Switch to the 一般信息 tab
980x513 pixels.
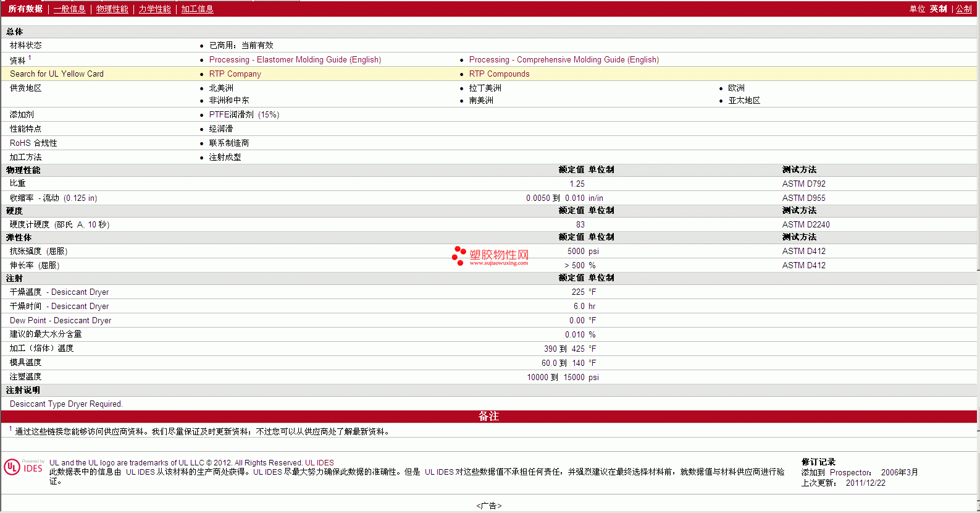point(69,9)
